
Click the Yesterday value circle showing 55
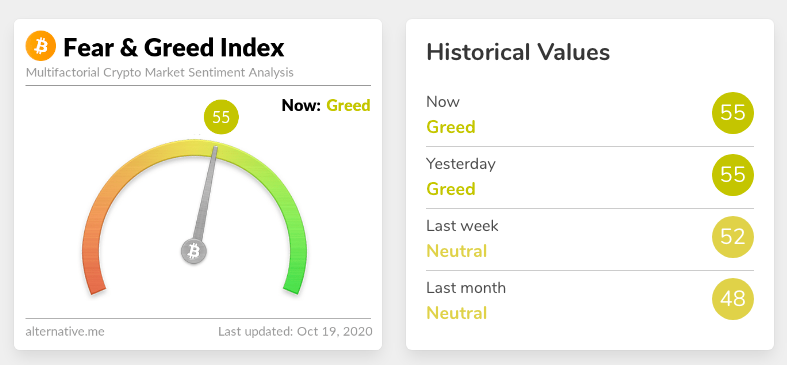[x=733, y=175]
